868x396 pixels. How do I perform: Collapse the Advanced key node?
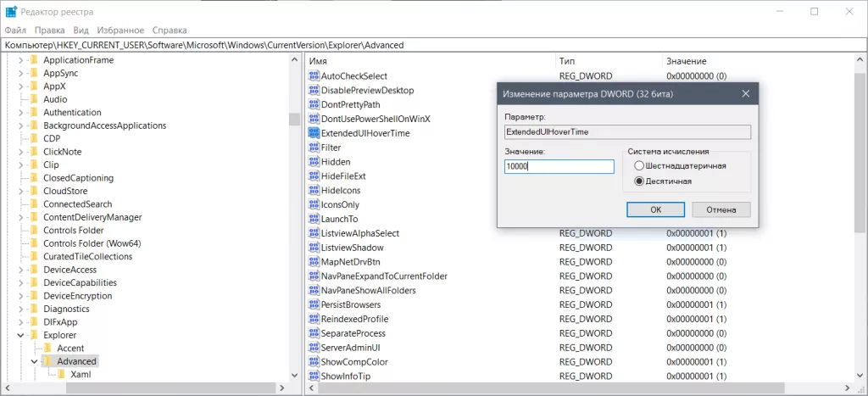[x=34, y=361]
